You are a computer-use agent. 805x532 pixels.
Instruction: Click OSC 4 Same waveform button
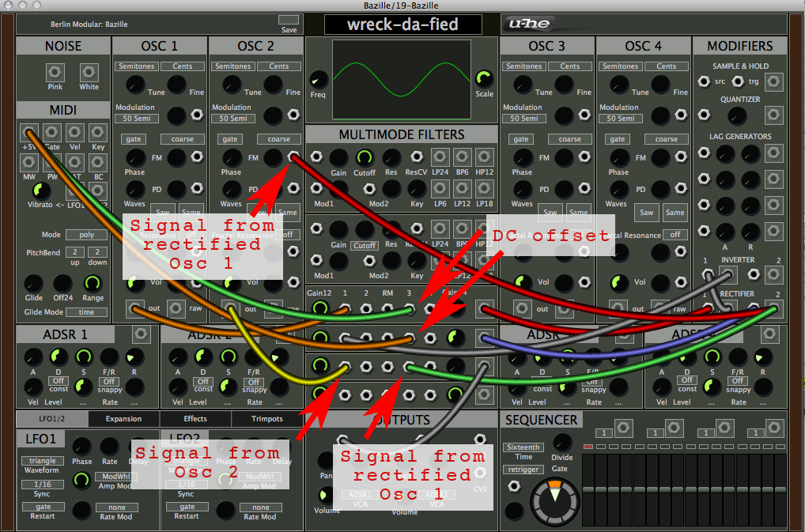pos(675,213)
